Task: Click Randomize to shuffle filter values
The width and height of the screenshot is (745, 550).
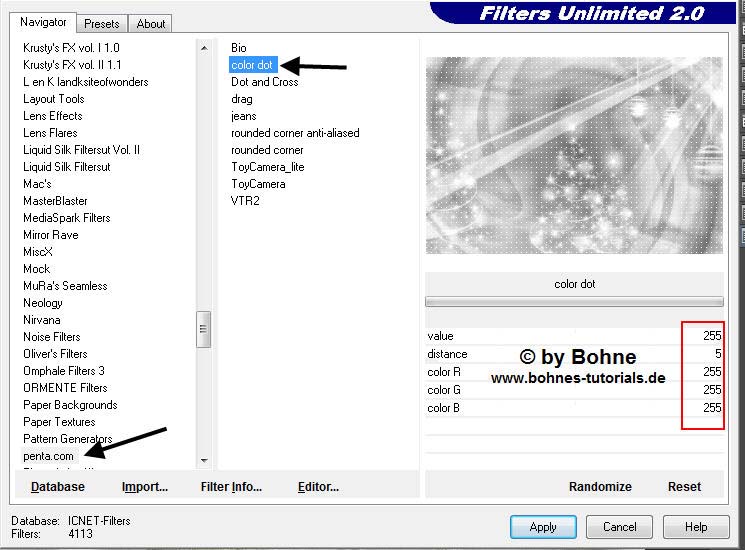Action: pyautogui.click(x=600, y=487)
